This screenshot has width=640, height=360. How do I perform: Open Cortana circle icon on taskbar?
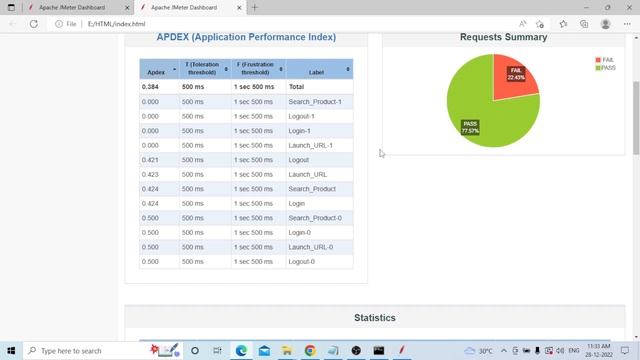pos(195,351)
